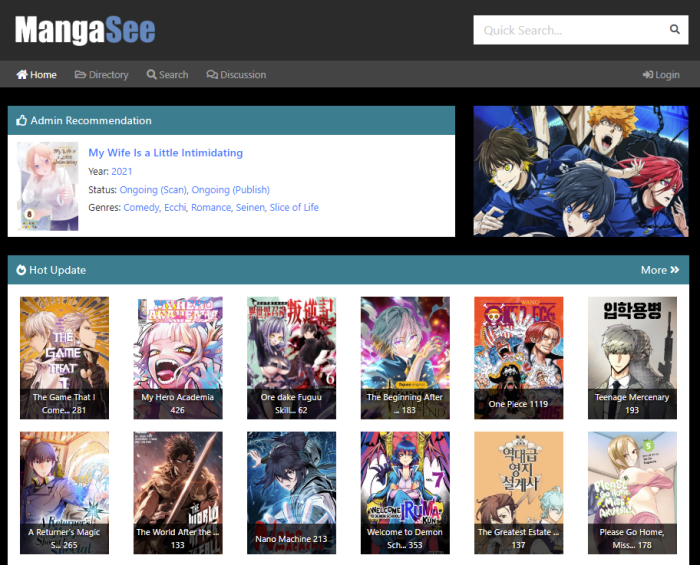The image size is (700, 565).
Task: Select the Seinen genre link
Action: pos(250,208)
